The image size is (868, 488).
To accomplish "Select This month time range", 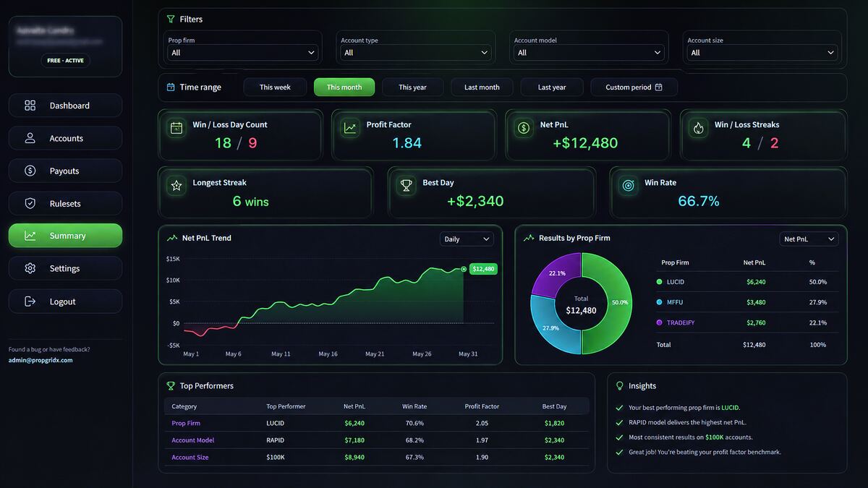I will 344,87.
